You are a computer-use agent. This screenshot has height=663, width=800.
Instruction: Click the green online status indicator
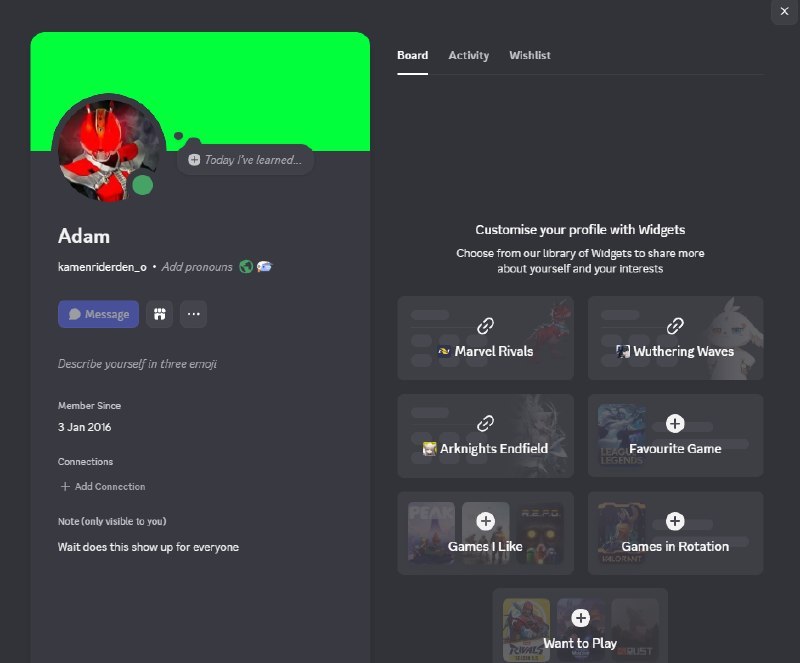(x=143, y=185)
